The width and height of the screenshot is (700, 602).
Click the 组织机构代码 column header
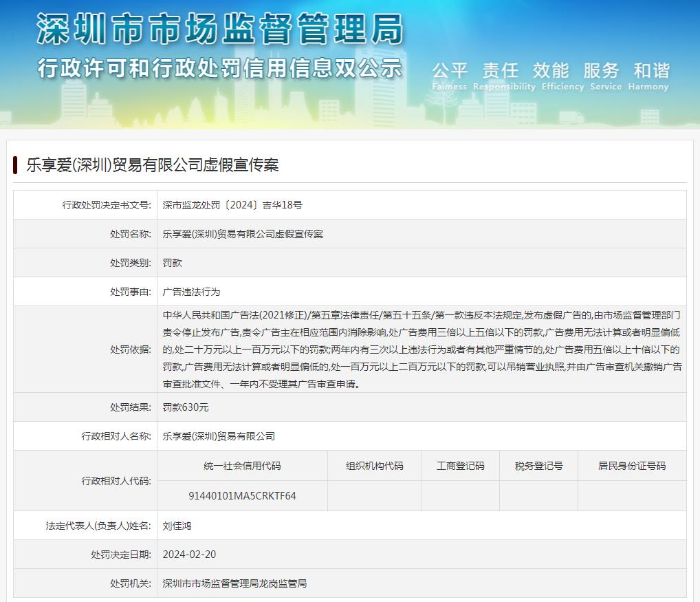(x=374, y=466)
